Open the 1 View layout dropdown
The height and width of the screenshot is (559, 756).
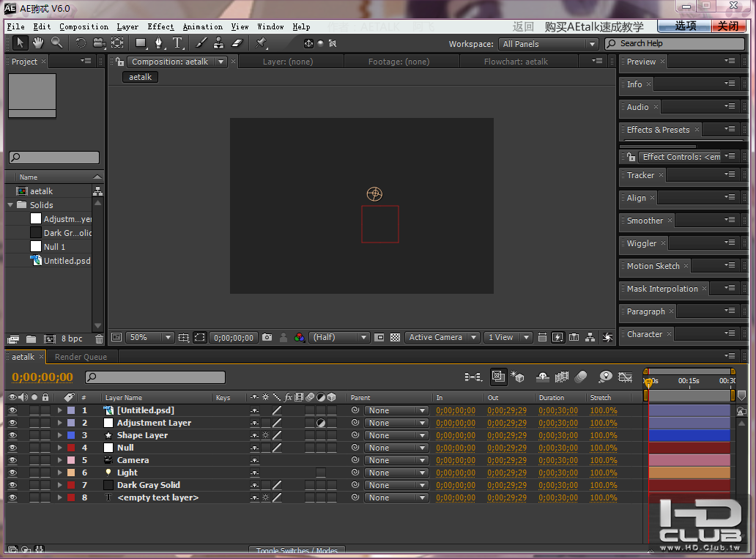point(508,338)
